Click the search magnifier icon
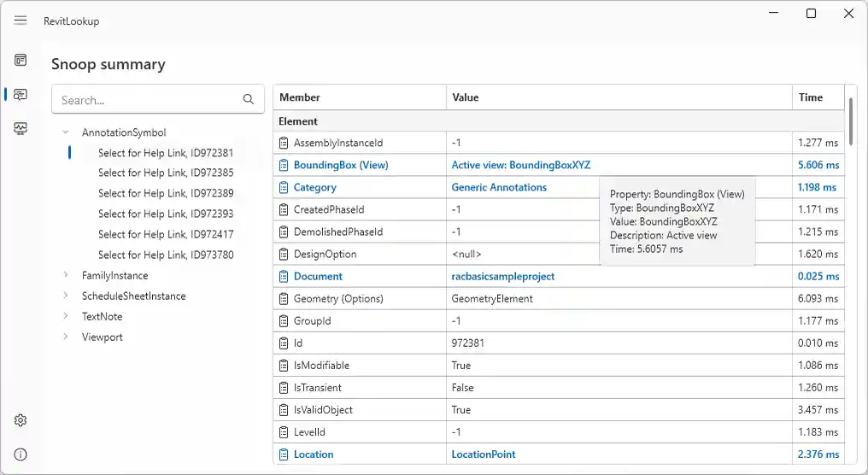The width and height of the screenshot is (868, 475). click(x=249, y=100)
